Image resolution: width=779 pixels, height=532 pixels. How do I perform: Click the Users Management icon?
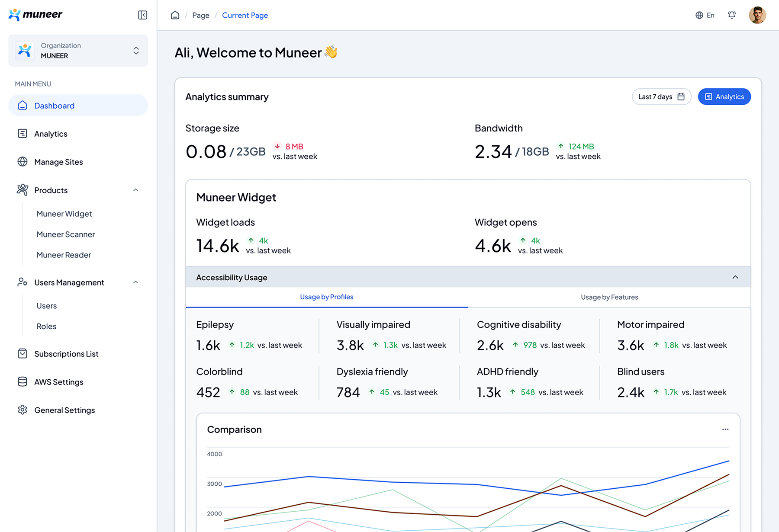[x=23, y=282]
